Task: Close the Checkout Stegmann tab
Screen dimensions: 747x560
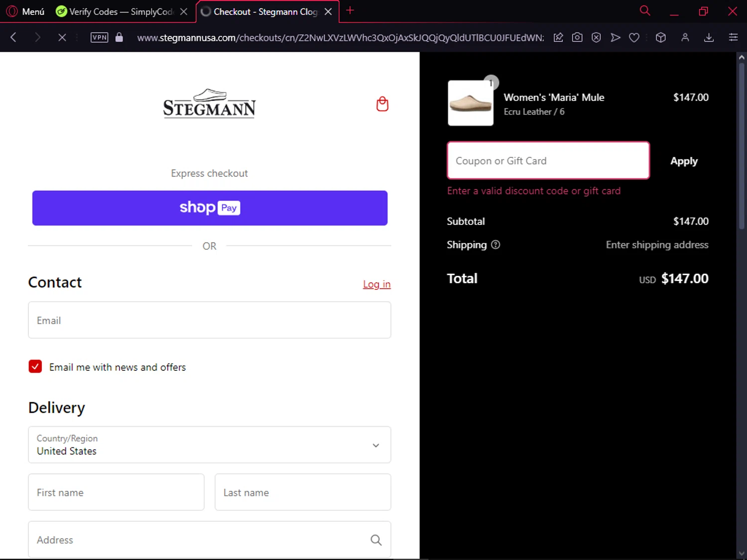Action: (328, 11)
